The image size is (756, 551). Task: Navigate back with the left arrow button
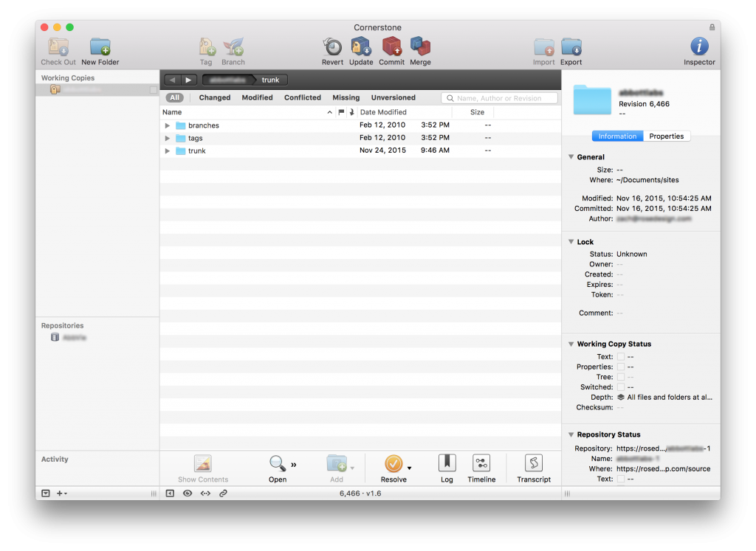tap(173, 80)
